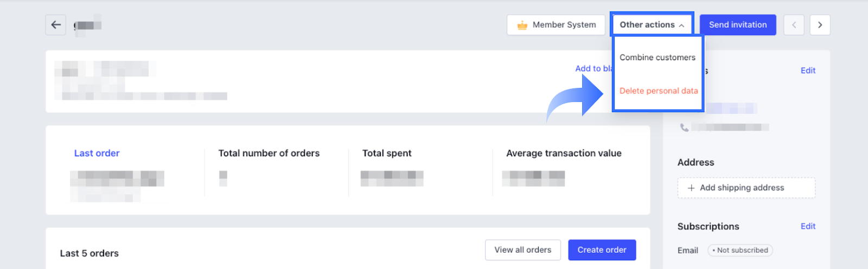868x269 pixels.
Task: Click the plus icon for shipping address
Action: click(691, 188)
